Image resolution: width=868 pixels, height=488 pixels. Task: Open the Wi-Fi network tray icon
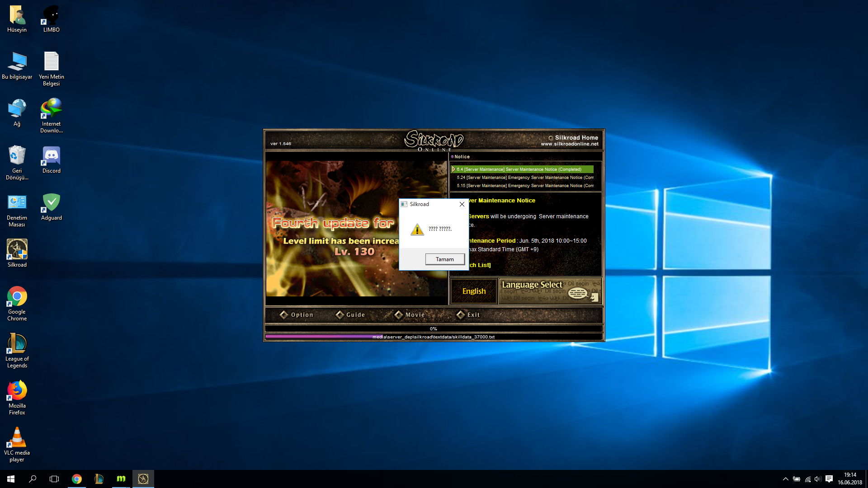[x=807, y=479]
